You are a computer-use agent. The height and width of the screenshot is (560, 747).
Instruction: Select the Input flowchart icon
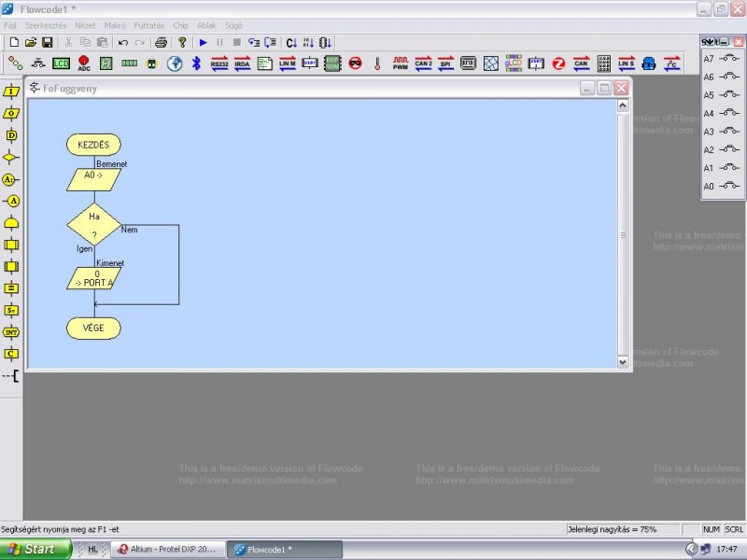(11, 91)
